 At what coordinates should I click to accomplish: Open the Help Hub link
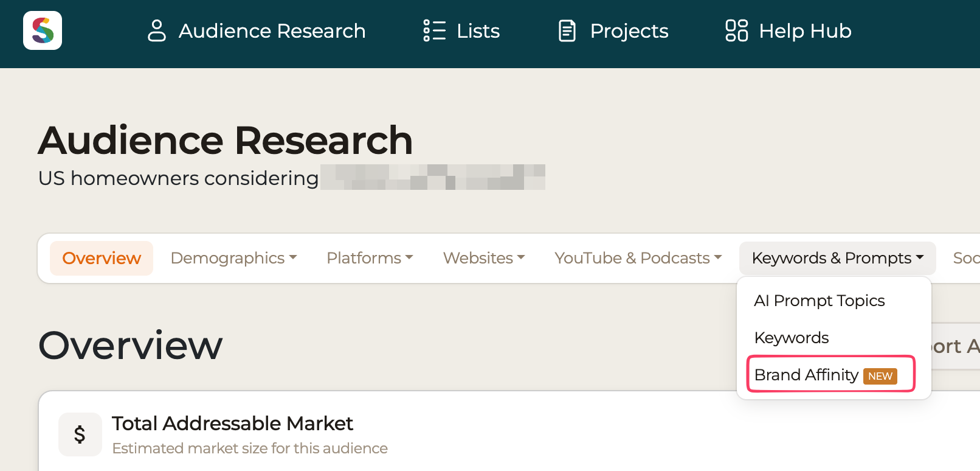tap(788, 30)
